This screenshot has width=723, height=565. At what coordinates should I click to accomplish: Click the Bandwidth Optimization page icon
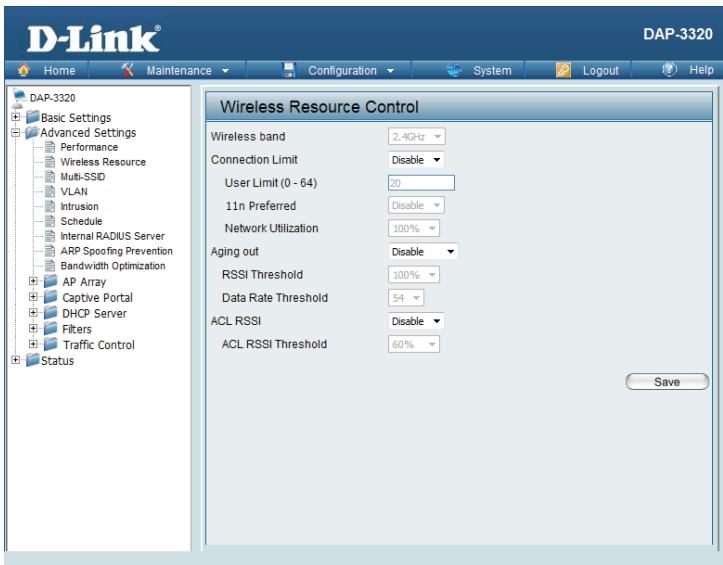pyautogui.click(x=50, y=265)
